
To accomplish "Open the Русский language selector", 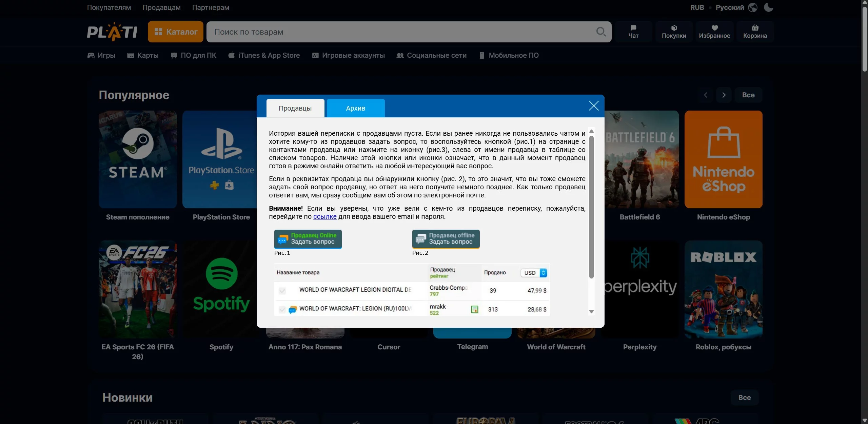I will 730,7.
